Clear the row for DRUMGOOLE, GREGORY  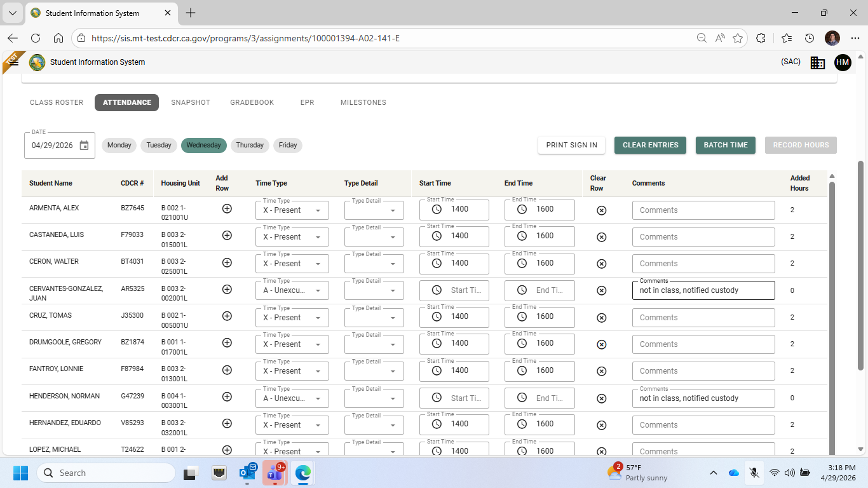(x=602, y=344)
